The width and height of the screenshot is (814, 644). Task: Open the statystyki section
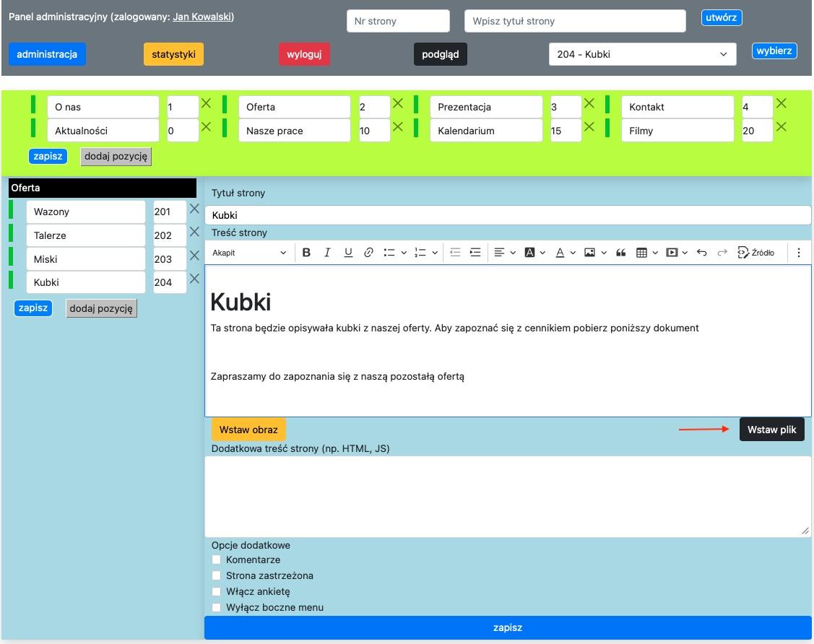pyautogui.click(x=173, y=54)
